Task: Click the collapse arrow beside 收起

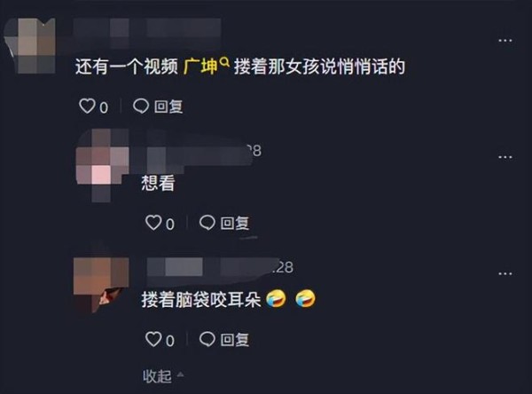Action: coord(181,374)
